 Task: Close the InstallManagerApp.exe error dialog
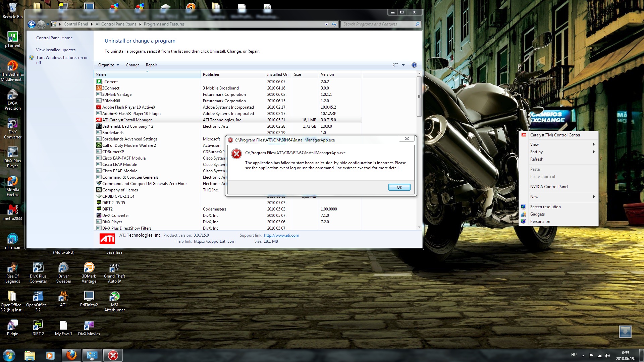[407, 138]
